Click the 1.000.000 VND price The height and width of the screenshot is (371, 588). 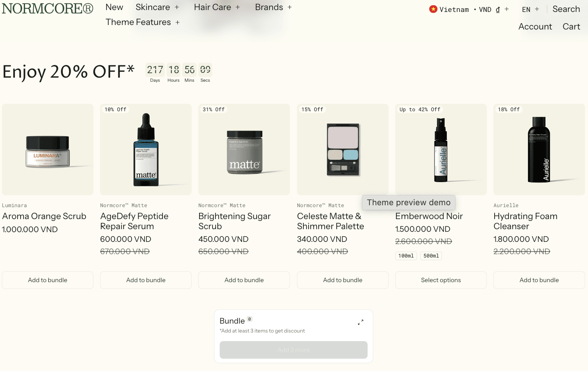tap(30, 229)
